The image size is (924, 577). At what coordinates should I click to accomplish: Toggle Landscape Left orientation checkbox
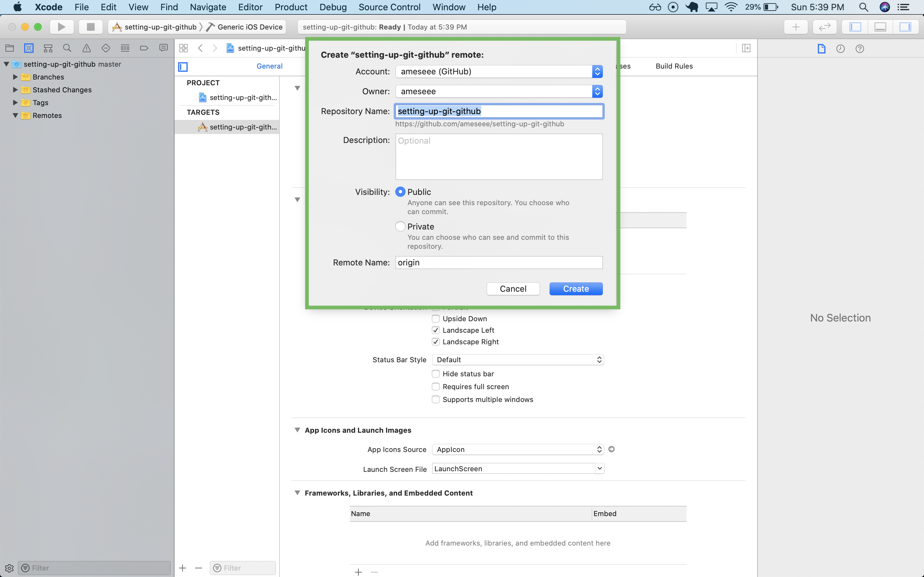click(436, 330)
